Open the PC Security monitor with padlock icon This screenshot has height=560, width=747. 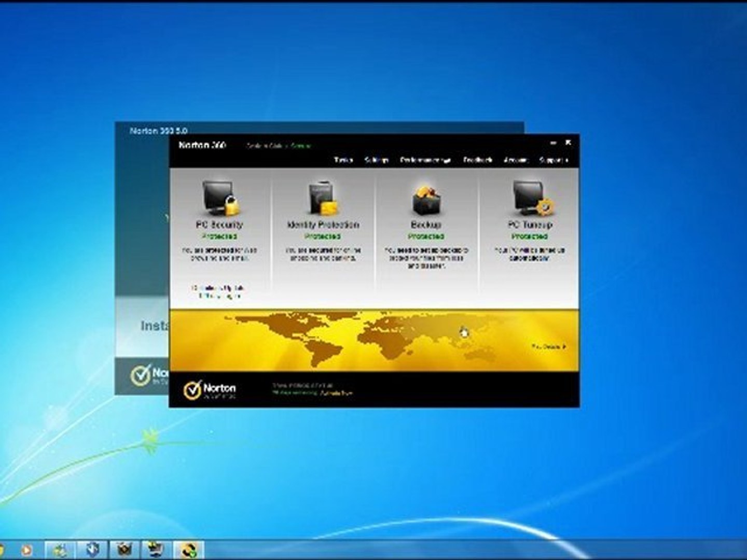[221, 198]
